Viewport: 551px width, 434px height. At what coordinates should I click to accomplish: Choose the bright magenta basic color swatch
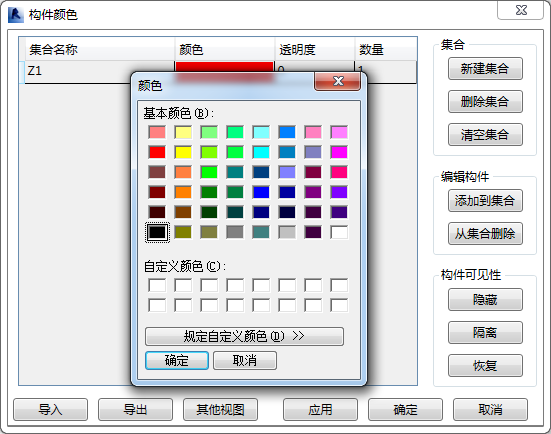[x=339, y=152]
